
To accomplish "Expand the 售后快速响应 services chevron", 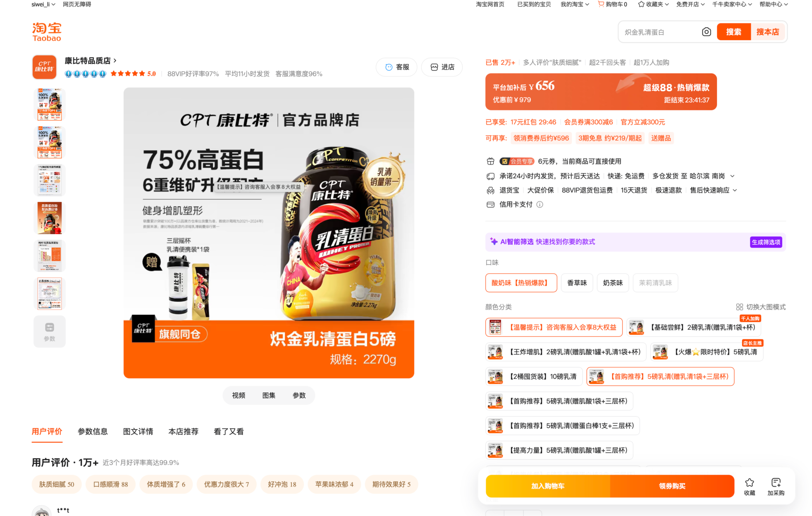I will [x=735, y=190].
